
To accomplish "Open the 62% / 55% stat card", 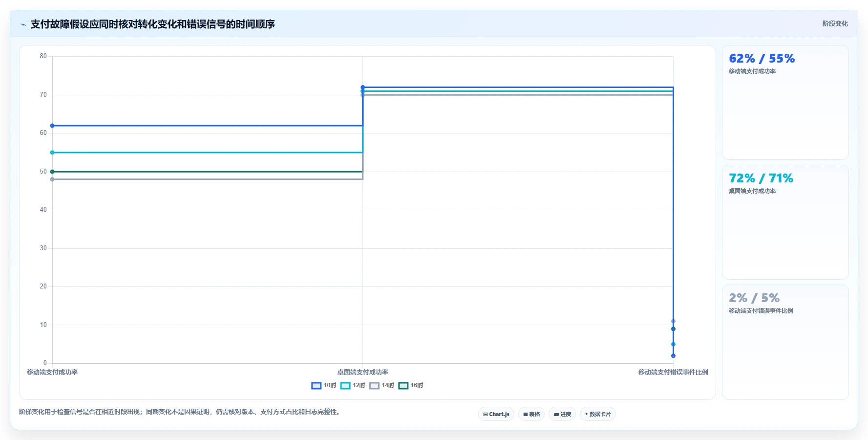I will (x=785, y=102).
